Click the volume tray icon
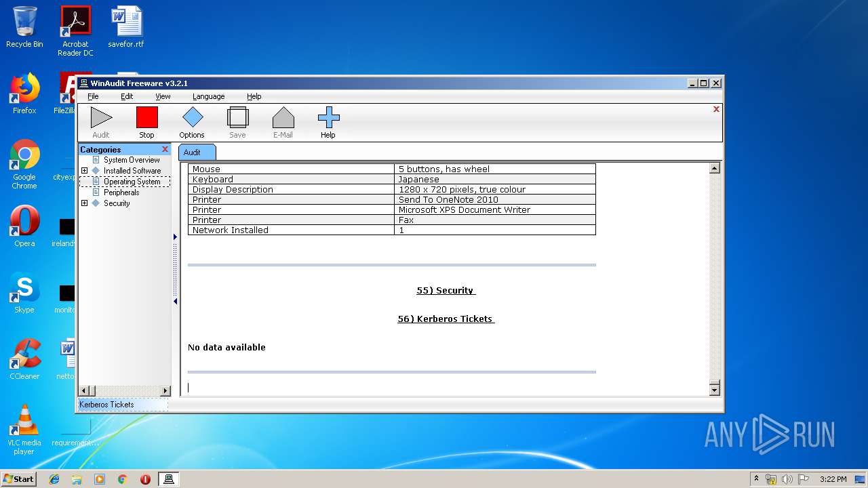Viewport: 868px width, 488px height. (787, 479)
